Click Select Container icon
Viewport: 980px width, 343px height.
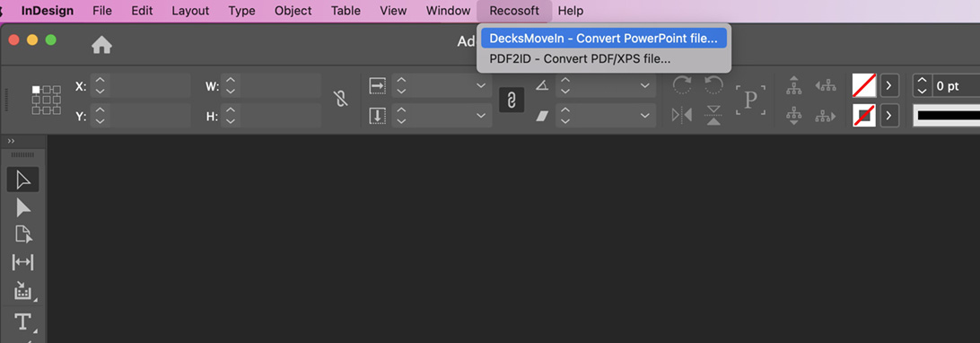pos(793,85)
